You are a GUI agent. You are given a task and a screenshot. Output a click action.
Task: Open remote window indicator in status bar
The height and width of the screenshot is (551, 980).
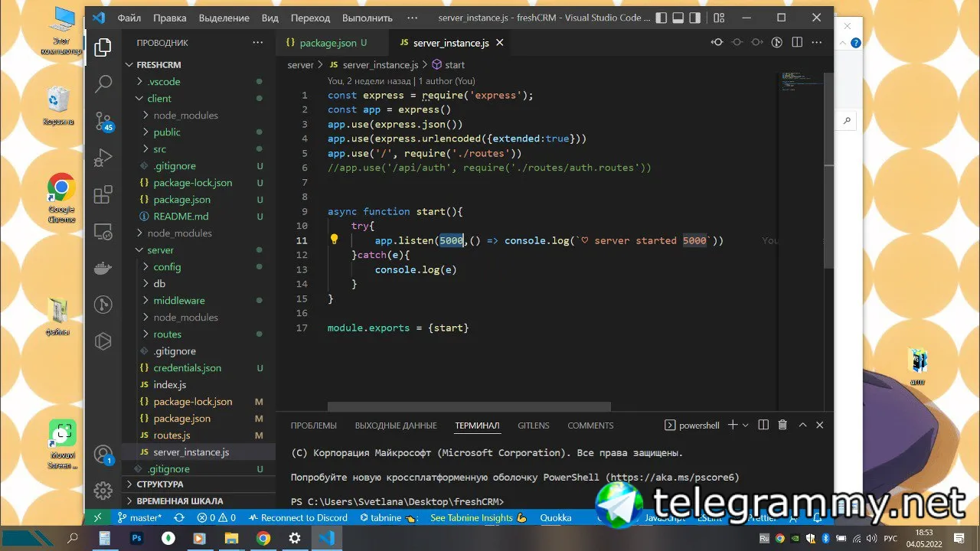[98, 517]
